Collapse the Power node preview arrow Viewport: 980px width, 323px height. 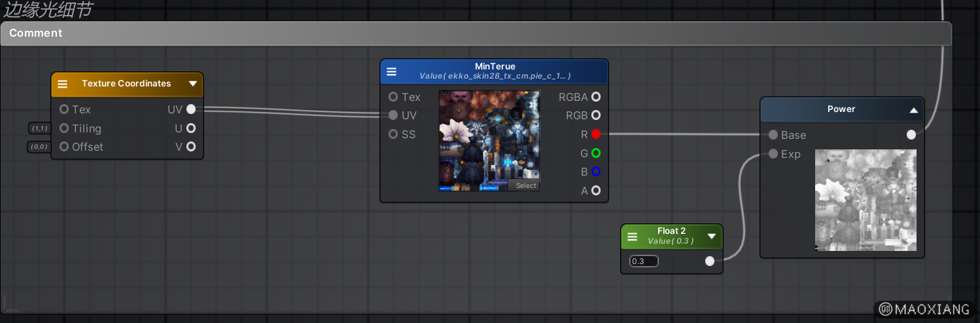pos(913,110)
